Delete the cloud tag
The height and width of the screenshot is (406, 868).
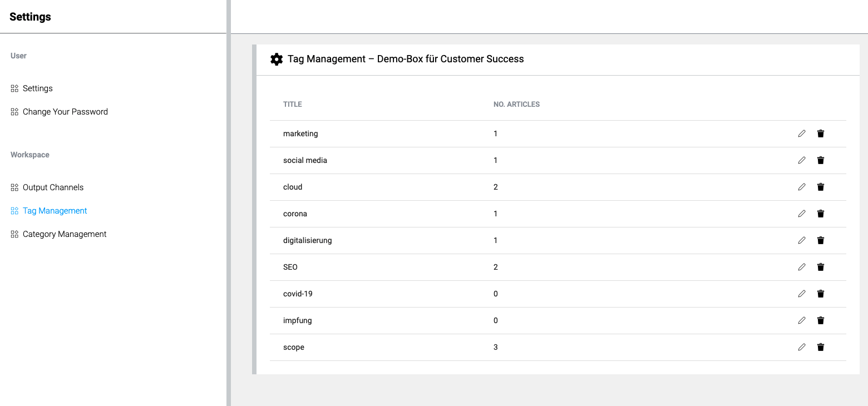point(820,187)
